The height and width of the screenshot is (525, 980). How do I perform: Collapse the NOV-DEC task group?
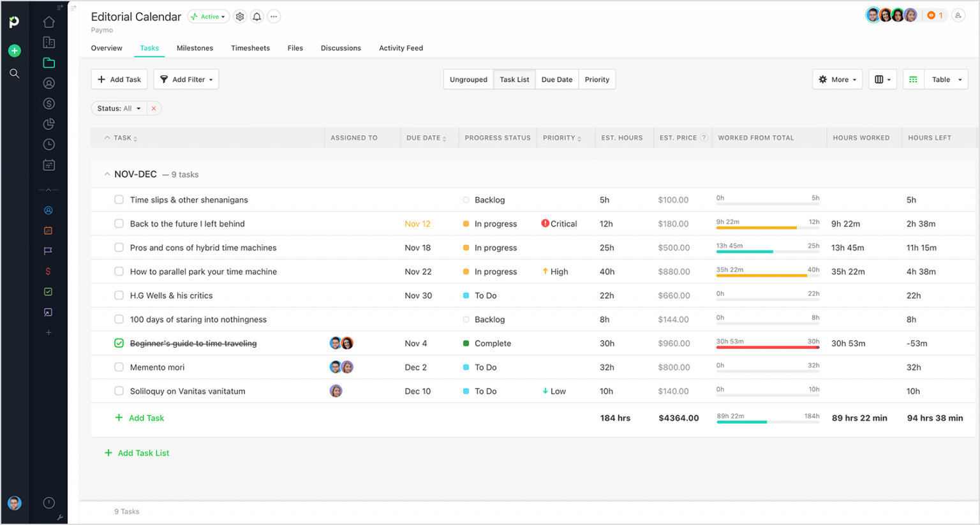pyautogui.click(x=107, y=174)
